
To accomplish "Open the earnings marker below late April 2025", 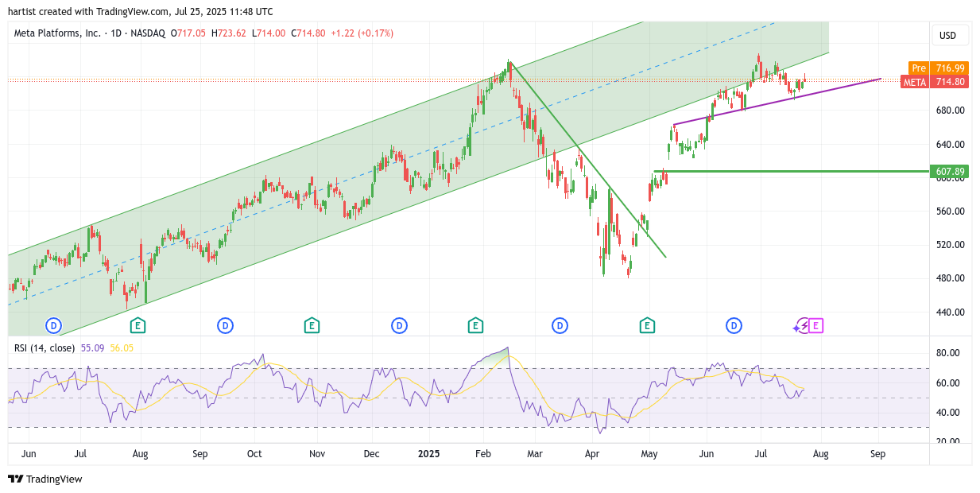I will point(647,325).
